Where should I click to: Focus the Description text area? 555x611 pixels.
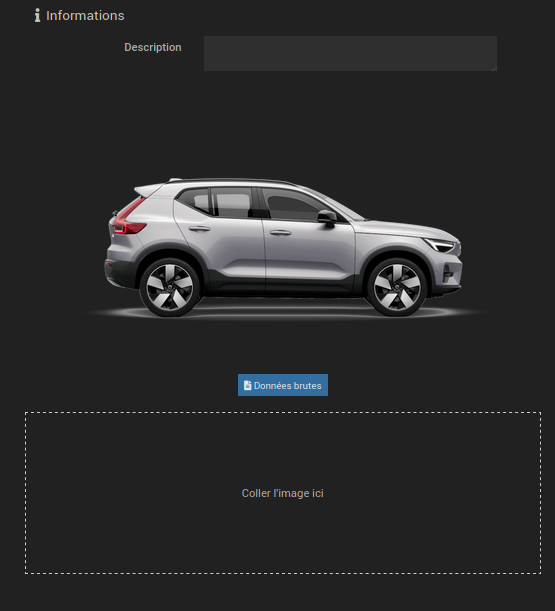(350, 53)
